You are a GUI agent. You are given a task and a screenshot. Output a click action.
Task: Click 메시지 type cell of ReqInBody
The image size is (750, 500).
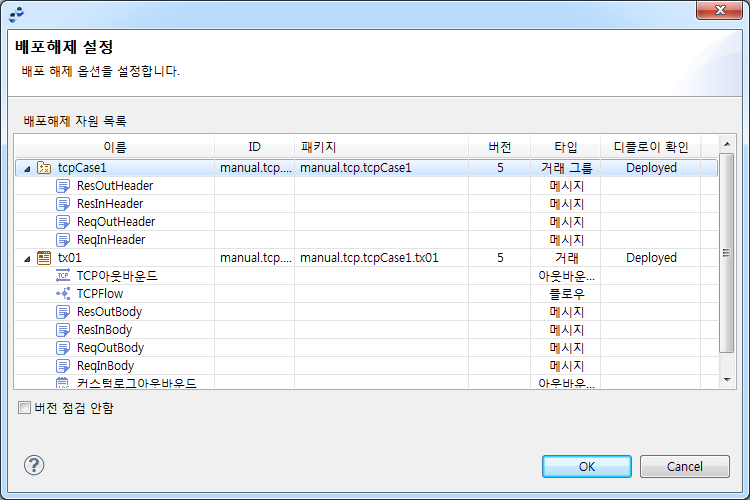click(566, 366)
